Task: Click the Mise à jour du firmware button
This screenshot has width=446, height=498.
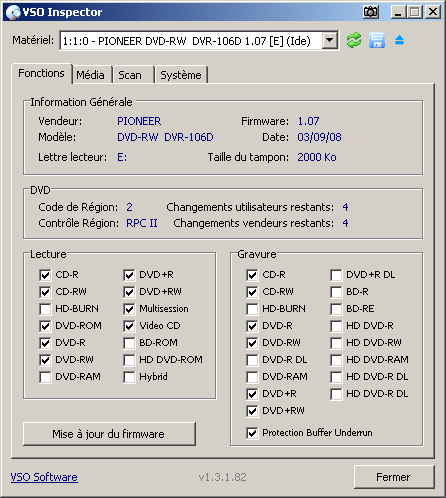Action: coord(109,434)
